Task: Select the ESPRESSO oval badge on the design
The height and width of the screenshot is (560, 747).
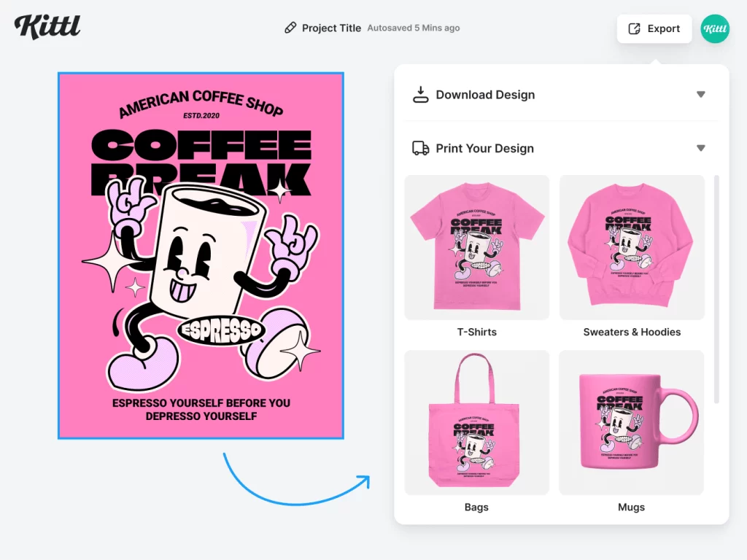Action: [220, 330]
